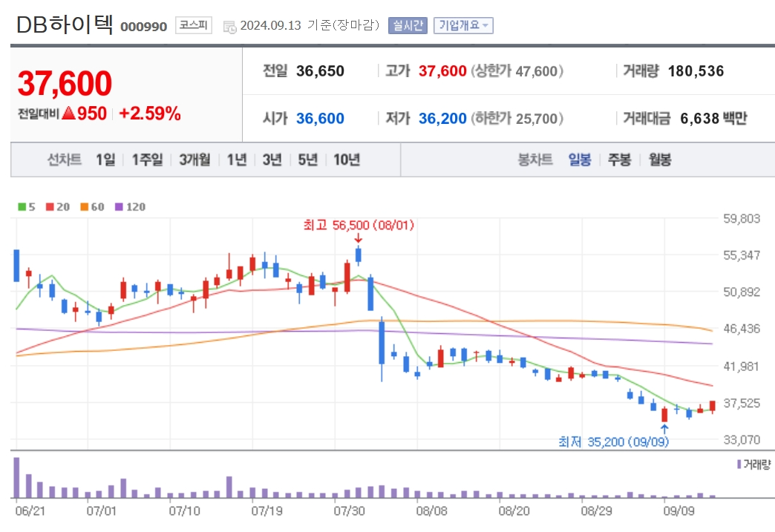Click the 06/21 date axis label
Viewport: 775px width, 532px height.
pos(30,510)
